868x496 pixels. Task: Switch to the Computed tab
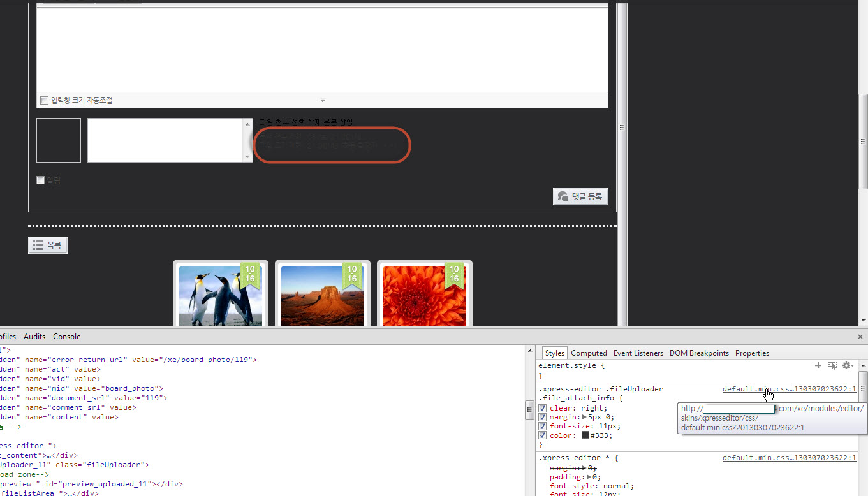[x=589, y=353]
